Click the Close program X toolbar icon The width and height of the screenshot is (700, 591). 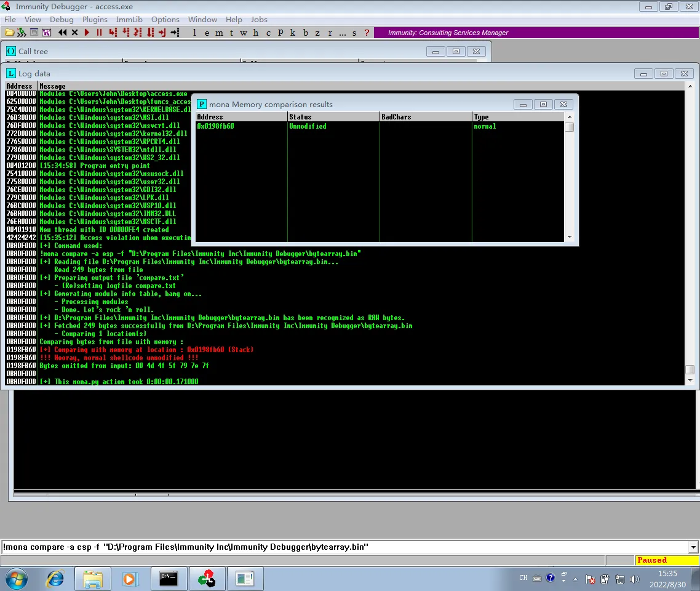click(x=74, y=33)
